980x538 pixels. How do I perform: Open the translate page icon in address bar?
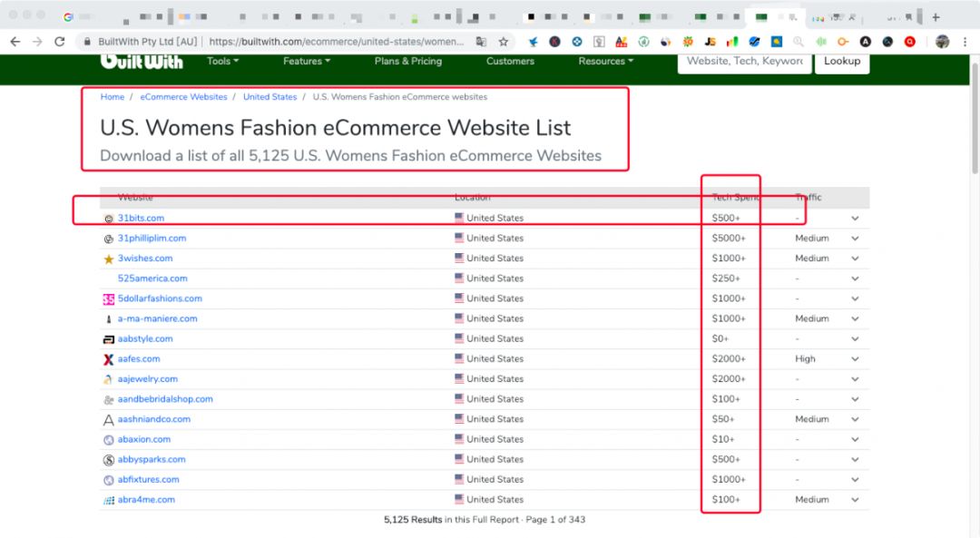[x=481, y=42]
